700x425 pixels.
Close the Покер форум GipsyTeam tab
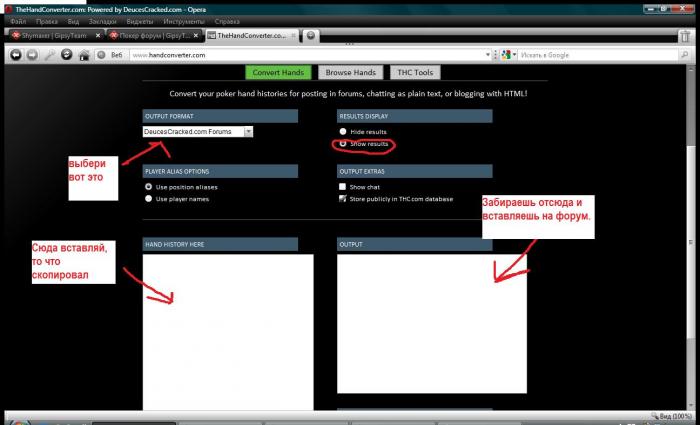tap(196, 36)
